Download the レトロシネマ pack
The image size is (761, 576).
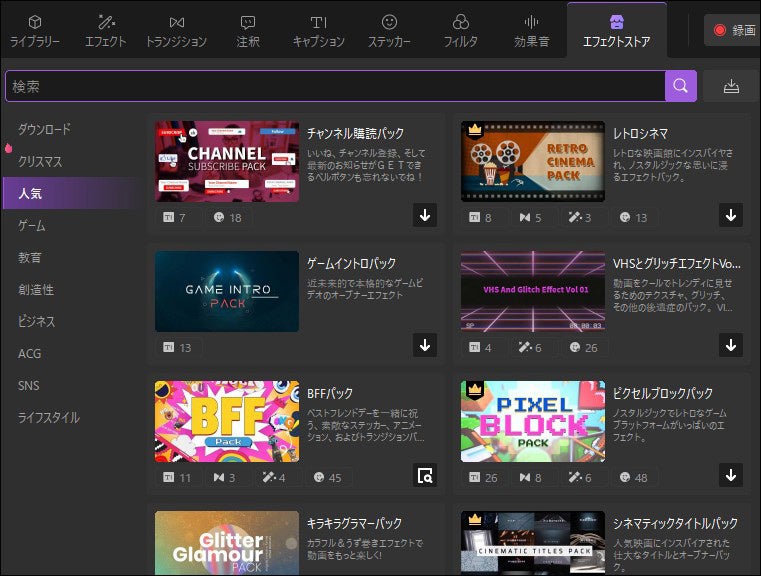pyautogui.click(x=731, y=215)
